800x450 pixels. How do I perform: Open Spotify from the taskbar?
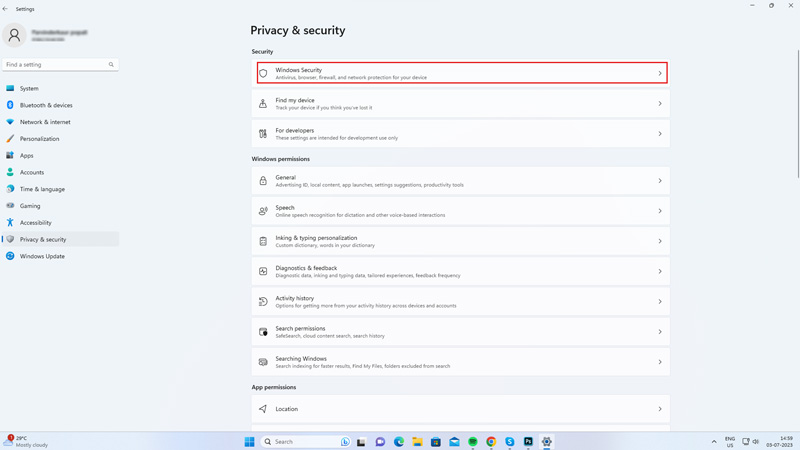(x=473, y=442)
